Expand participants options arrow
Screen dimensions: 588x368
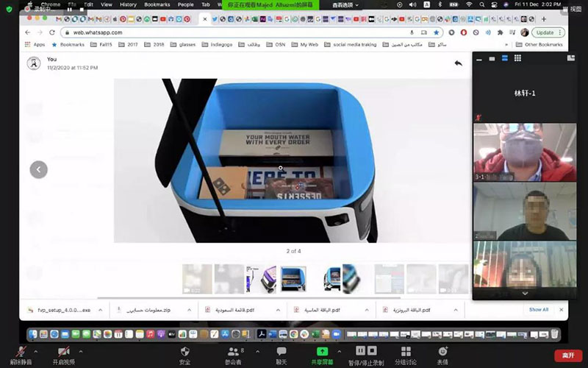pyautogui.click(x=257, y=352)
